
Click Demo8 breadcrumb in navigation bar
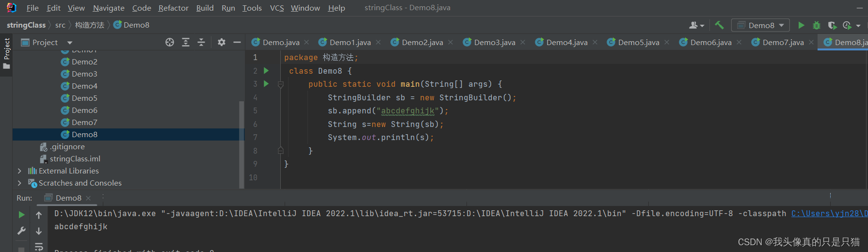[x=131, y=25]
